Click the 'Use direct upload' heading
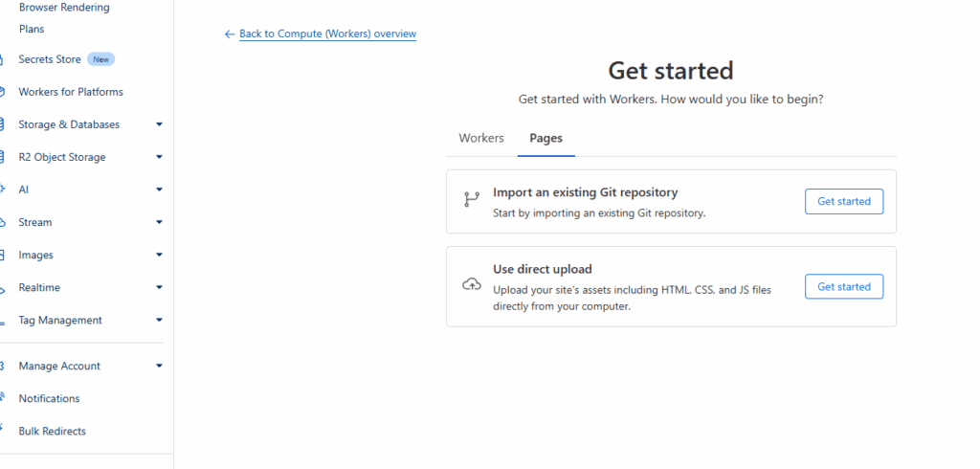This screenshot has width=980, height=469. pos(543,269)
